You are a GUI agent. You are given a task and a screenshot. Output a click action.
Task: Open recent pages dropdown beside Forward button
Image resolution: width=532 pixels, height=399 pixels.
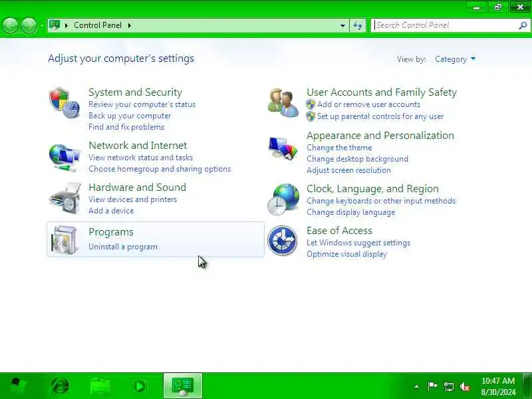(x=41, y=25)
